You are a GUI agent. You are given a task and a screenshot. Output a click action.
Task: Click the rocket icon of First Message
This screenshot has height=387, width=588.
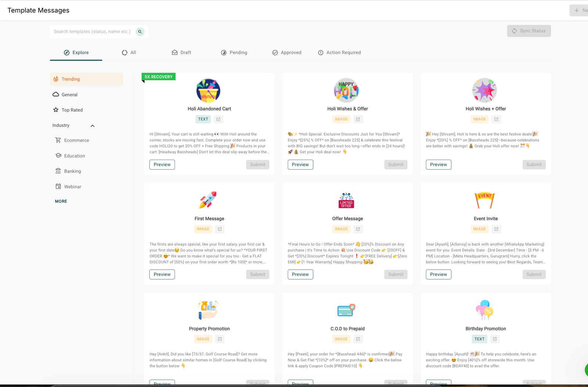pyautogui.click(x=208, y=200)
